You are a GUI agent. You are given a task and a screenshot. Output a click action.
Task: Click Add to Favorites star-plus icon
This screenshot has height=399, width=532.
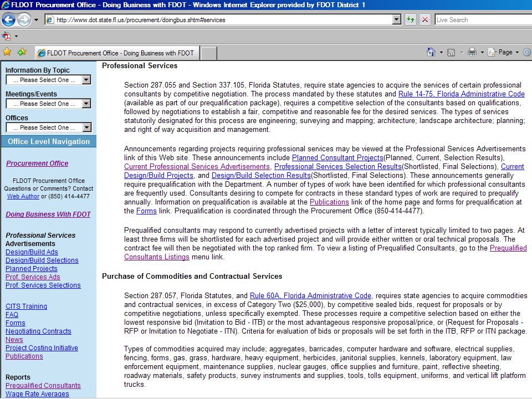click(22, 52)
